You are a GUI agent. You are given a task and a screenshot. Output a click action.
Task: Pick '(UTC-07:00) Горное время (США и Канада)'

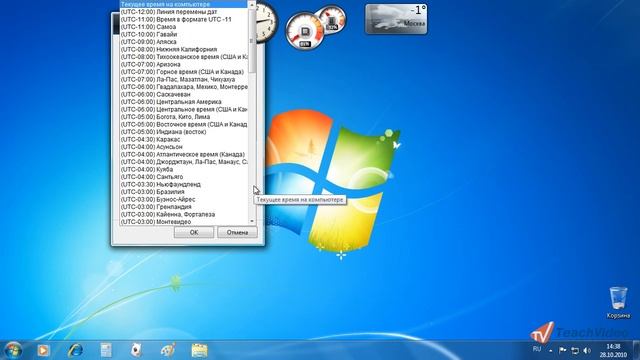[184, 72]
